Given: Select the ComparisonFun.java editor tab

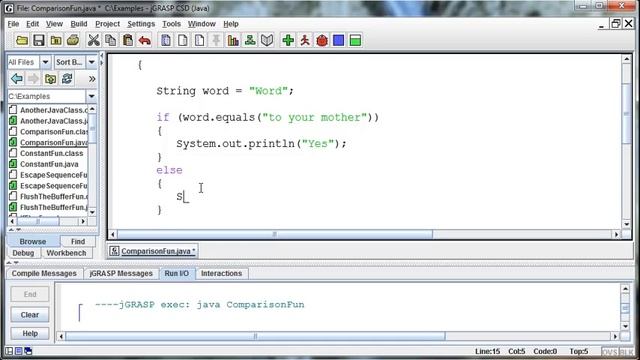Looking at the screenshot, I should [x=153, y=251].
